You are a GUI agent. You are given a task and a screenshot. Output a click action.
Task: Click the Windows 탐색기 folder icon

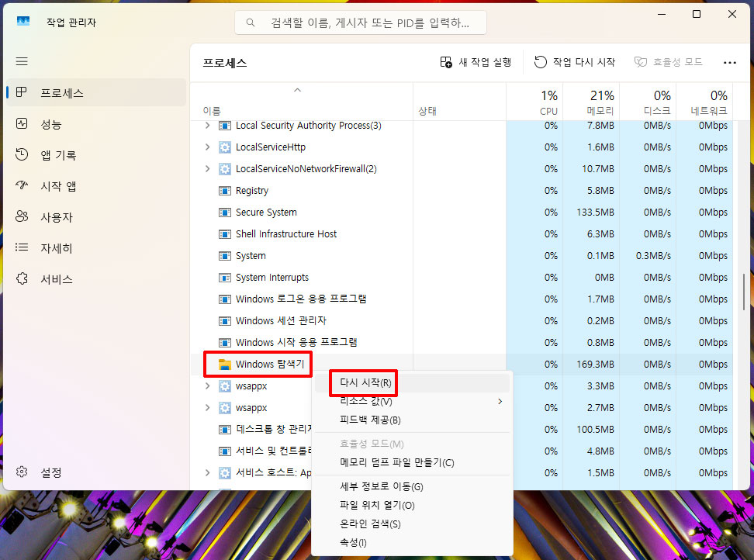click(224, 365)
